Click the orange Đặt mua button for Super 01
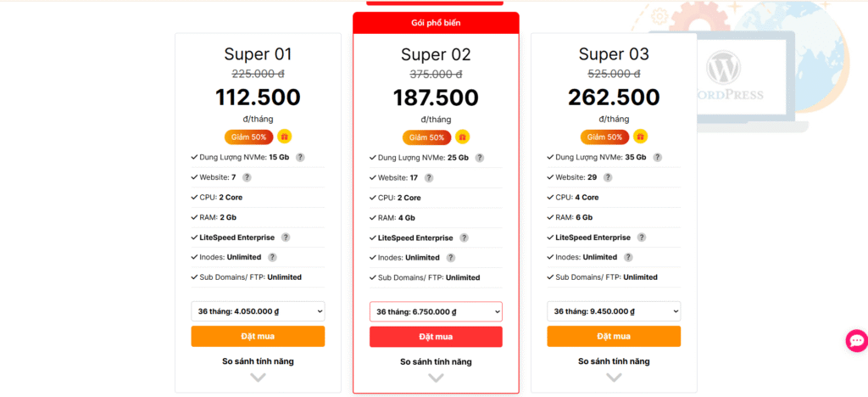The width and height of the screenshot is (868, 397). tap(258, 336)
